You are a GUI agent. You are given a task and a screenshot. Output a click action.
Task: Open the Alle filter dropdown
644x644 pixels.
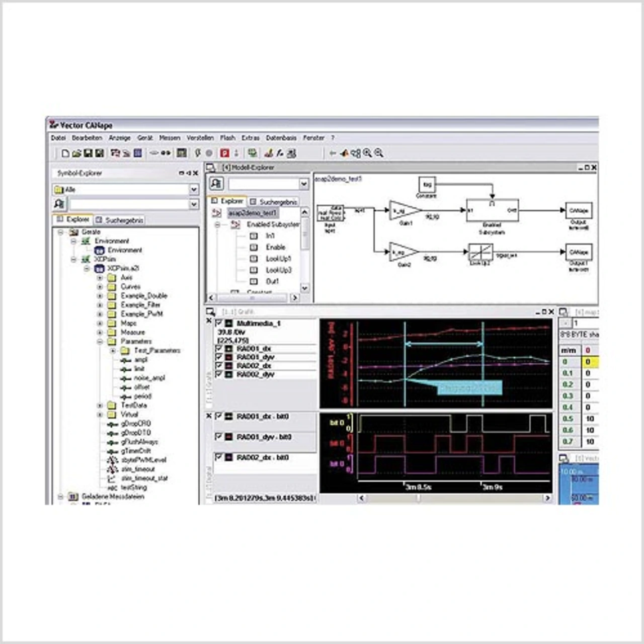(194, 189)
